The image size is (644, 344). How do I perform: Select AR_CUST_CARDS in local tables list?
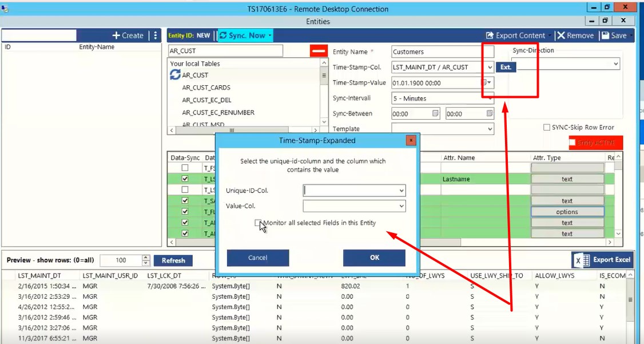pos(206,88)
